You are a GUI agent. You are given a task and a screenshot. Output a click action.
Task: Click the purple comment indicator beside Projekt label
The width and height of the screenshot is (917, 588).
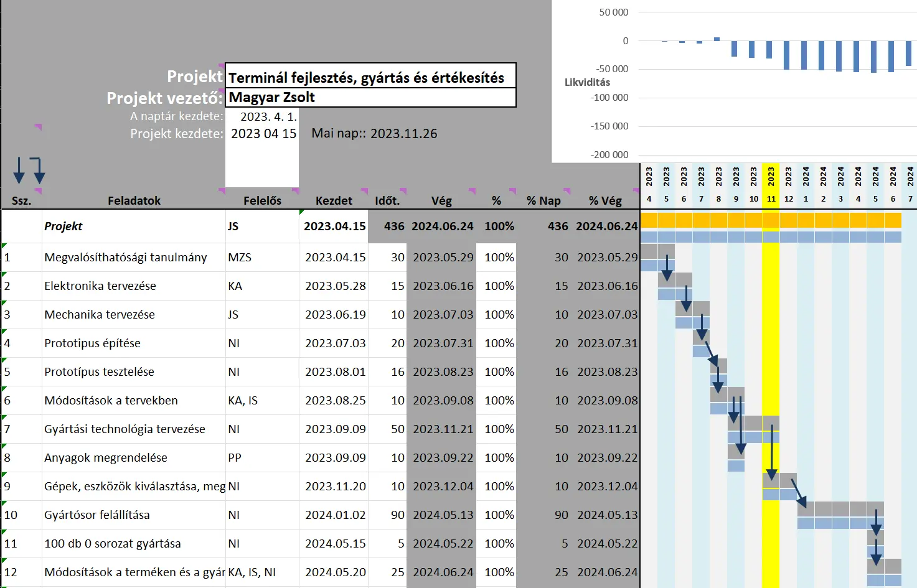pos(221,65)
